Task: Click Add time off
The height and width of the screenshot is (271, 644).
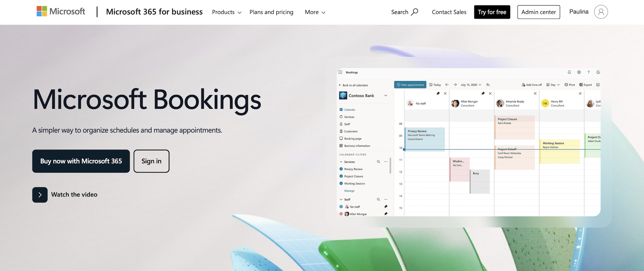Action: (x=532, y=85)
